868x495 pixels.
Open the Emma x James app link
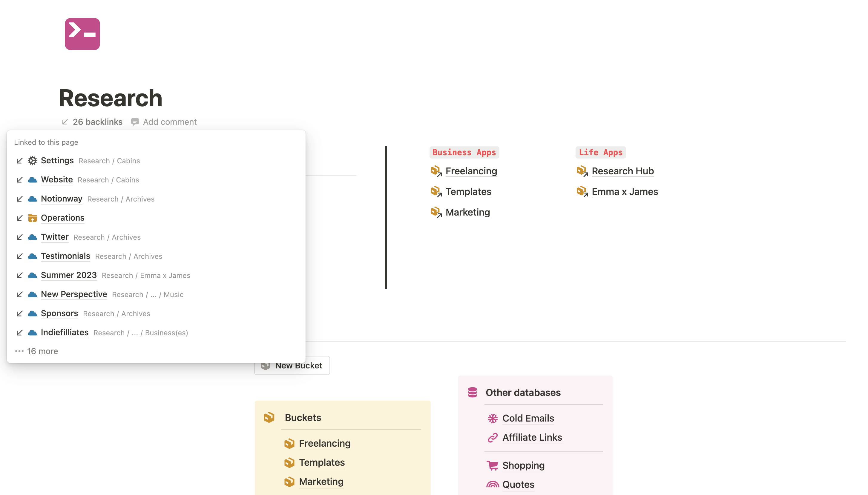pyautogui.click(x=625, y=191)
